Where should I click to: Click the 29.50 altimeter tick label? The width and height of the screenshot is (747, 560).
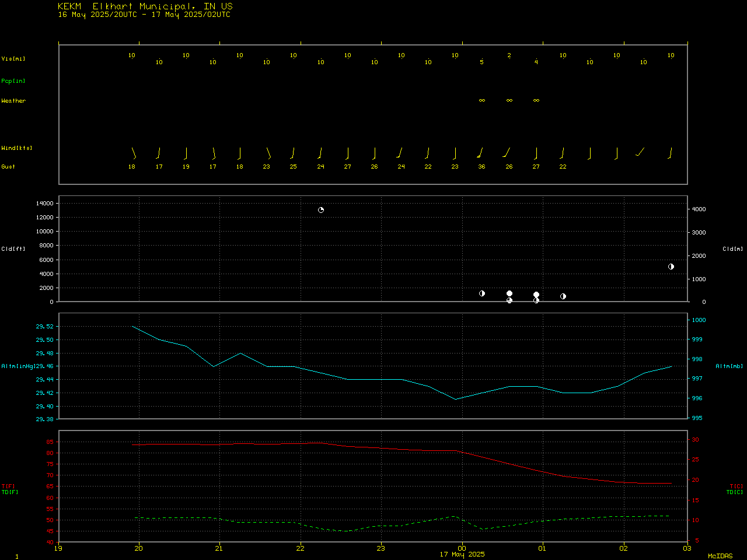pos(45,340)
